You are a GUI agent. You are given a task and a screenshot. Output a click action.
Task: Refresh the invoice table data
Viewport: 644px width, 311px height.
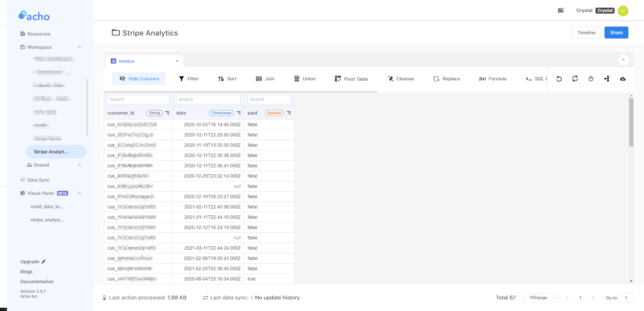click(575, 79)
